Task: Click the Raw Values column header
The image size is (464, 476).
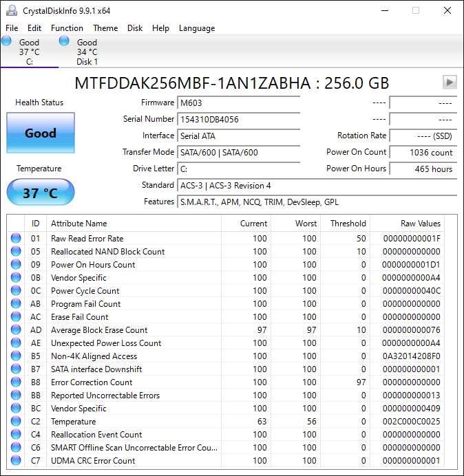Action: [x=407, y=224]
